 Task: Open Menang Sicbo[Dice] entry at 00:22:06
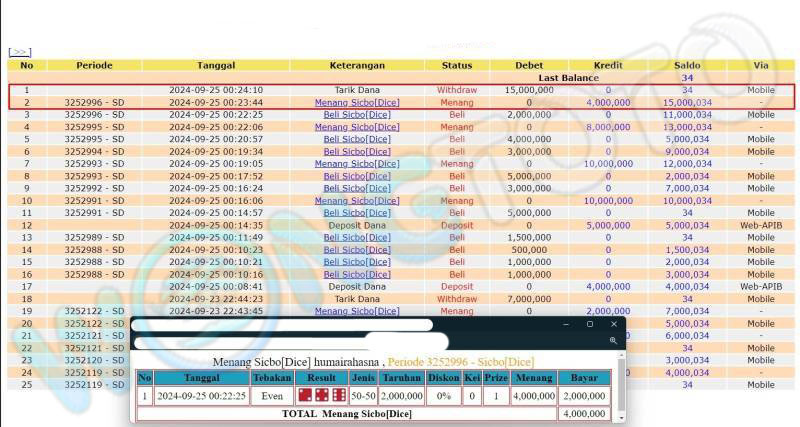click(357, 127)
